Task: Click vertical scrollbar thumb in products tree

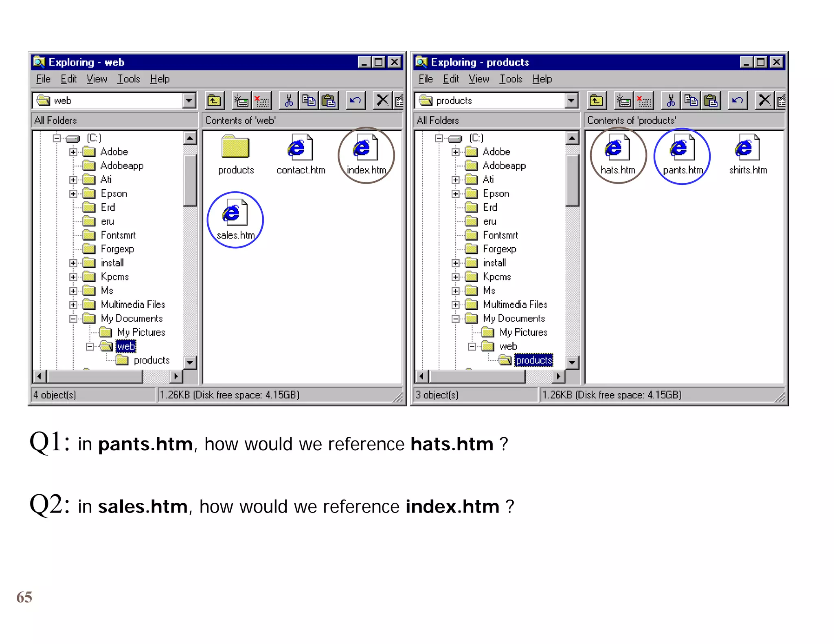Action: (572, 180)
